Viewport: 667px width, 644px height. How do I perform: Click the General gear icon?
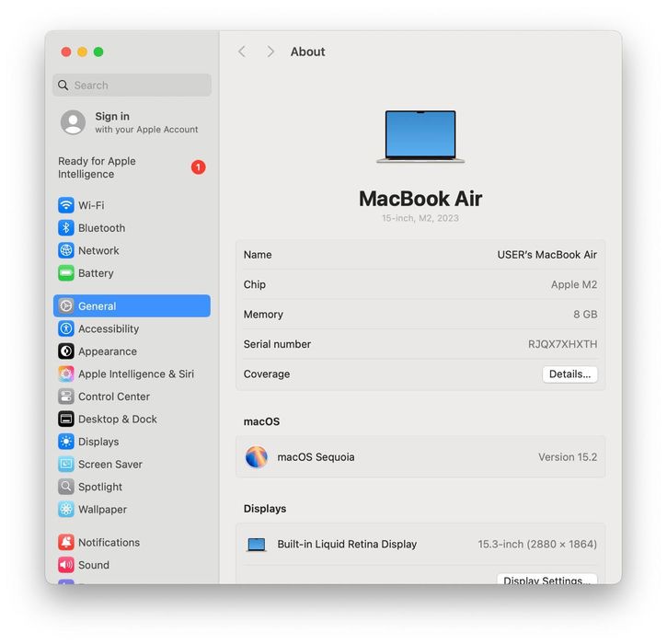point(66,305)
